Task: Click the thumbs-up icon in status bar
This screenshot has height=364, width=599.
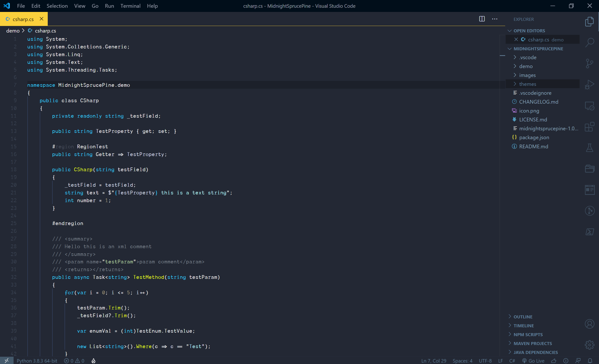Action: coord(554,360)
